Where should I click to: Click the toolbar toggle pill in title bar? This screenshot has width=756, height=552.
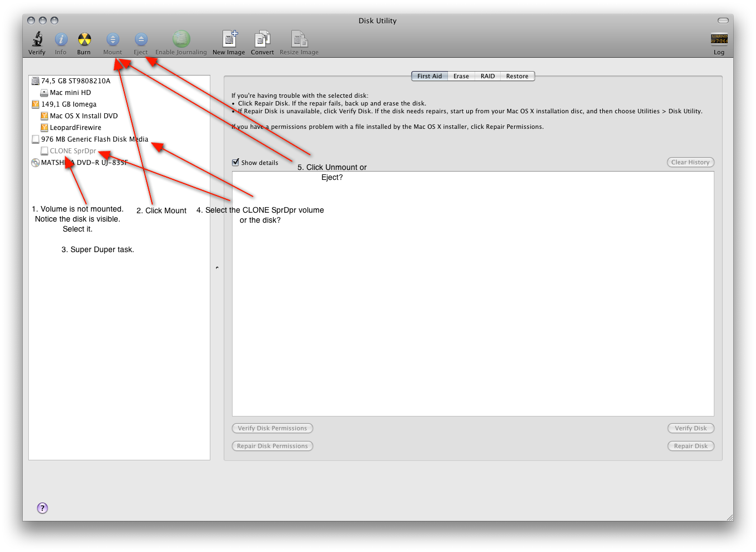723,21
